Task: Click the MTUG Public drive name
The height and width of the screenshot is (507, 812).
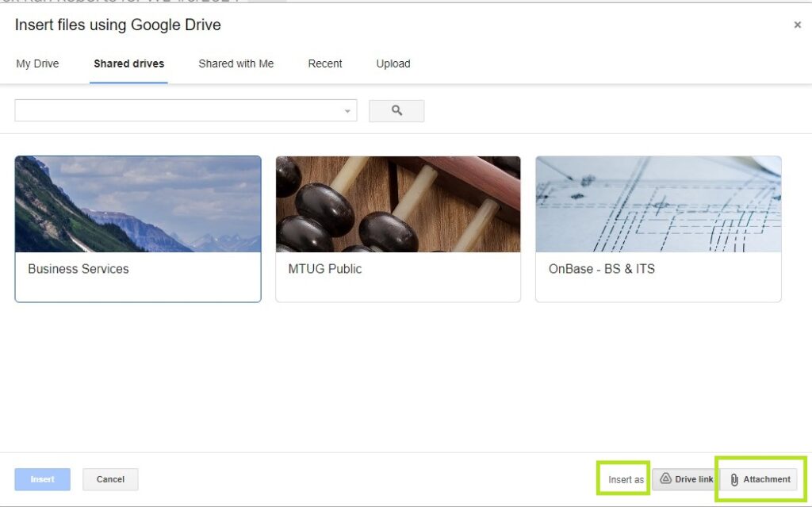Action: (x=325, y=269)
